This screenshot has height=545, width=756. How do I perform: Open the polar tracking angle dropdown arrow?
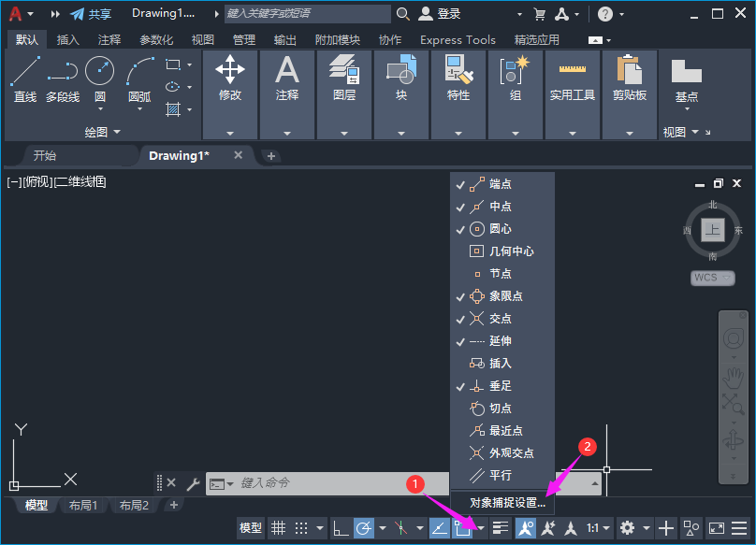coord(383,528)
